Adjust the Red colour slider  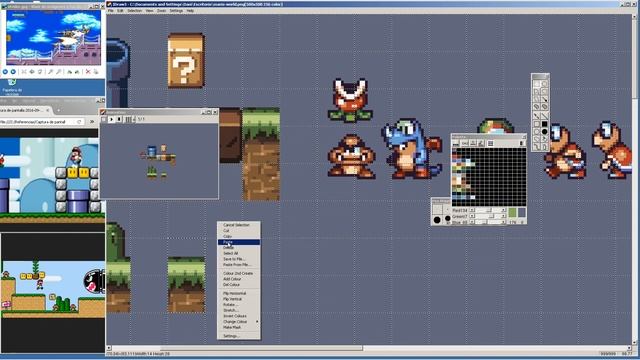coord(488,210)
